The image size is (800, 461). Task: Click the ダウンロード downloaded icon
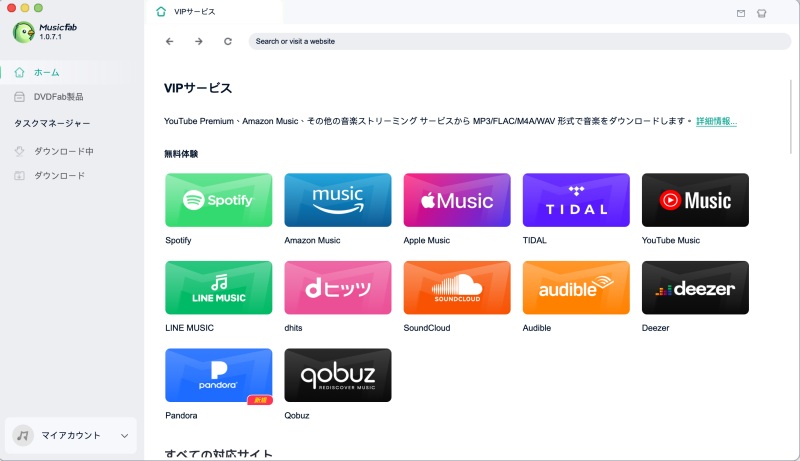[x=19, y=175]
